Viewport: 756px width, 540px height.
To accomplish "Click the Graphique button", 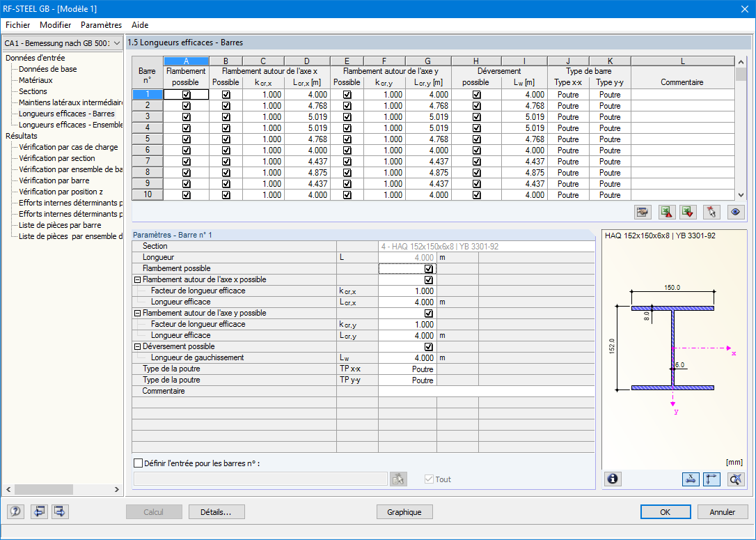I will pyautogui.click(x=404, y=512).
